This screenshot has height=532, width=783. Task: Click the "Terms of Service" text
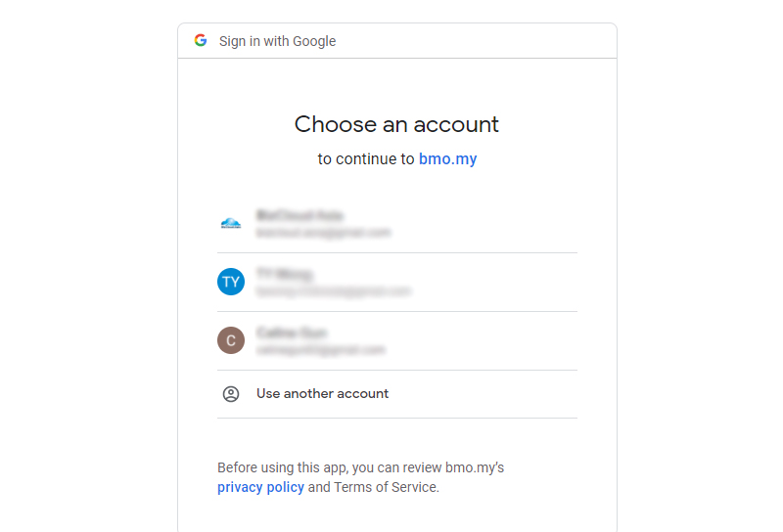(386, 487)
